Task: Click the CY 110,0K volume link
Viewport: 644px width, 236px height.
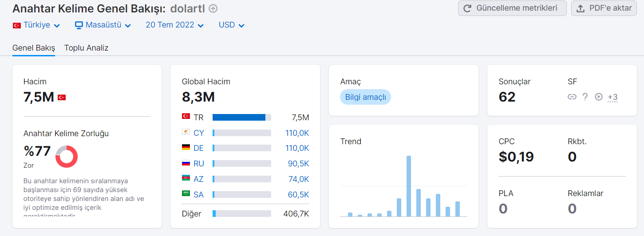Action: pyautogui.click(x=297, y=133)
